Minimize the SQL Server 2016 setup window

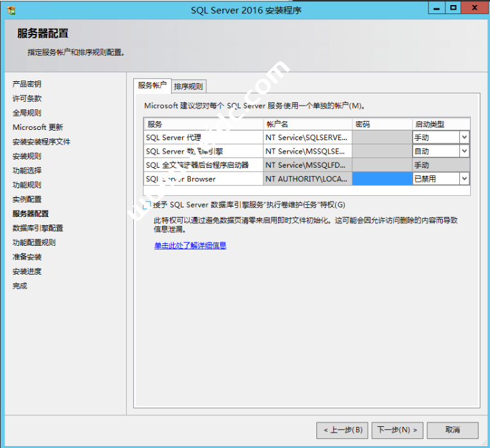(x=437, y=8)
